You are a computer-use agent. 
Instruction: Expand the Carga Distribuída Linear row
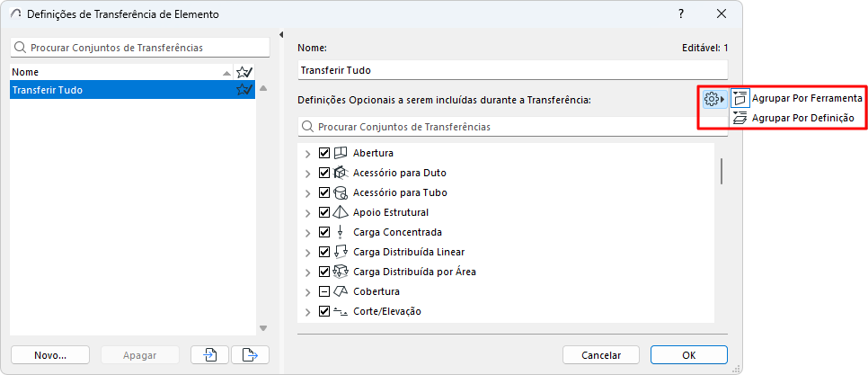(308, 252)
